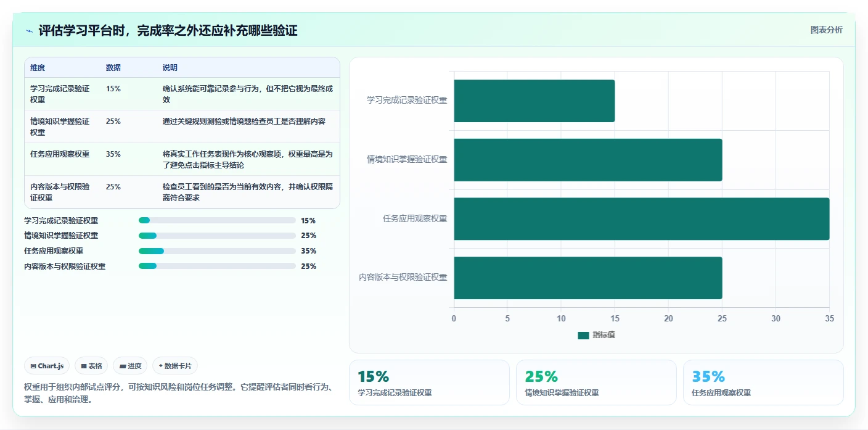The image size is (868, 430).
Task: Click the 15% value in table
Action: point(113,89)
